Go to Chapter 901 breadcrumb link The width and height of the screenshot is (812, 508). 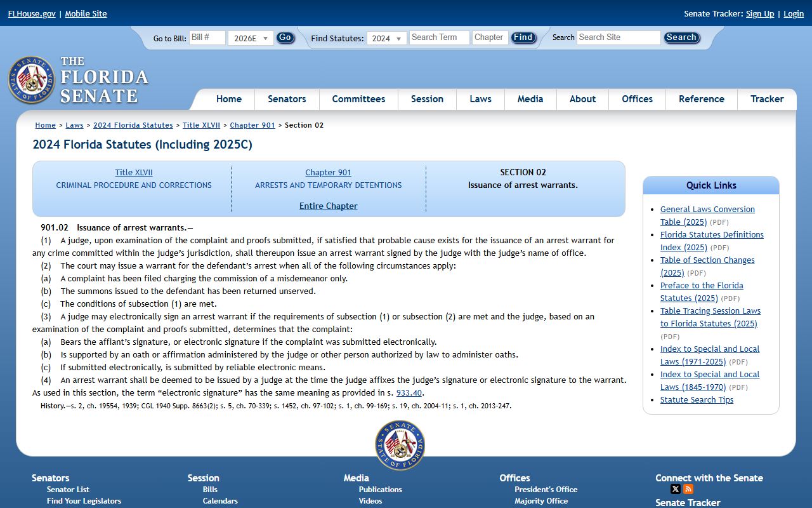click(x=252, y=125)
